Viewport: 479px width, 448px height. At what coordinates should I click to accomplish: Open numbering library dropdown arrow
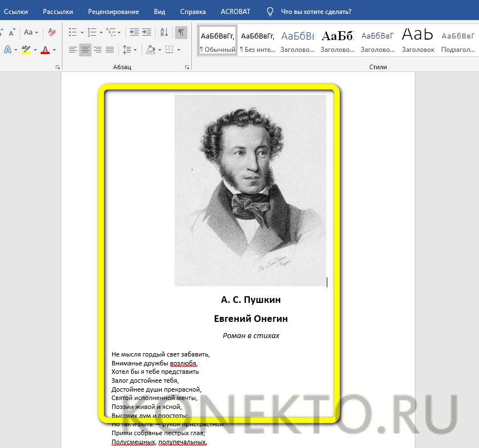tap(101, 32)
